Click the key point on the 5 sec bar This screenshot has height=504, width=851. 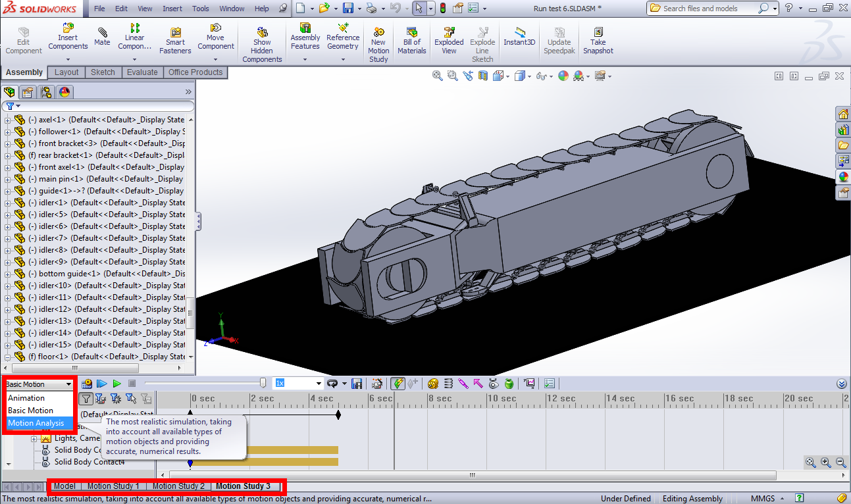pyautogui.click(x=338, y=415)
